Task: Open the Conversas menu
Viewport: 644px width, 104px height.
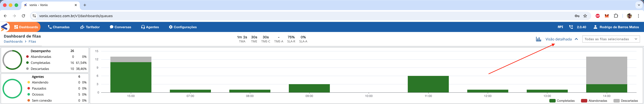Action: (120, 27)
